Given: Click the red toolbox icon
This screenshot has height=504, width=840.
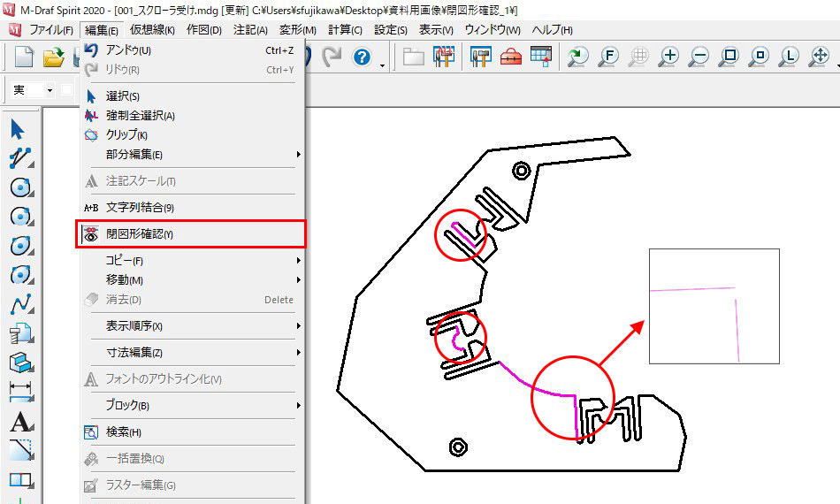Looking at the screenshot, I should click(511, 57).
